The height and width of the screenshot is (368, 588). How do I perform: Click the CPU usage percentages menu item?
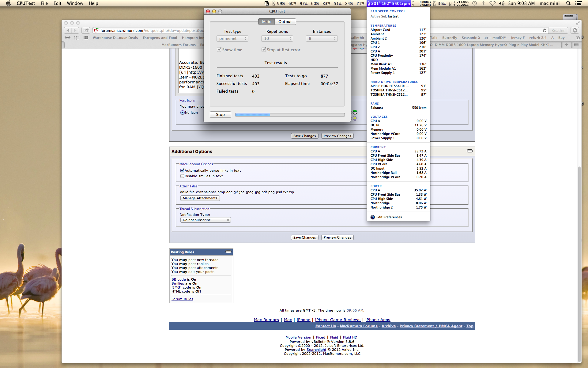tap(318, 3)
